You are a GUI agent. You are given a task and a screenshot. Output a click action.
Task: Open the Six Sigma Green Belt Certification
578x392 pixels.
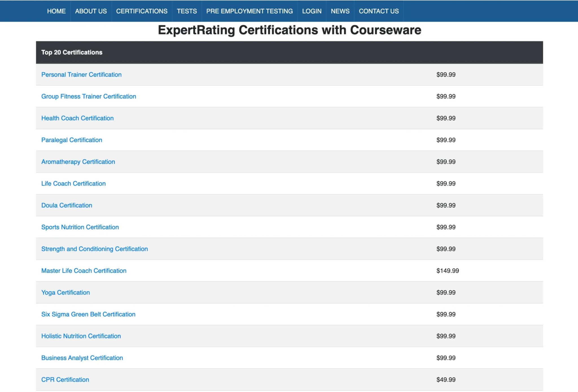tap(88, 314)
